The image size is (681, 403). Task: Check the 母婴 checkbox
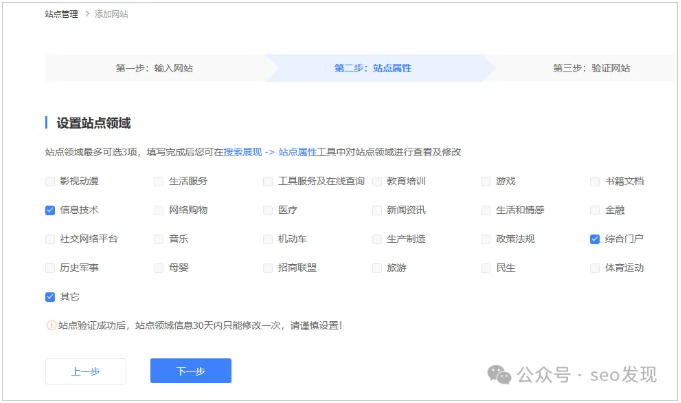(x=159, y=268)
